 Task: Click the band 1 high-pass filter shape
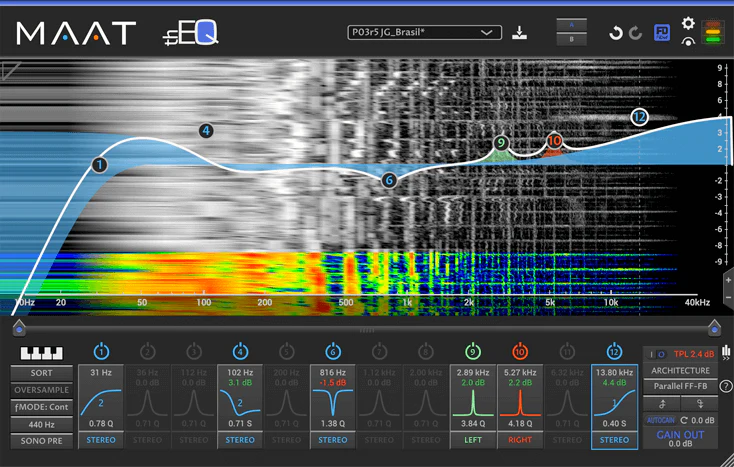tap(101, 402)
